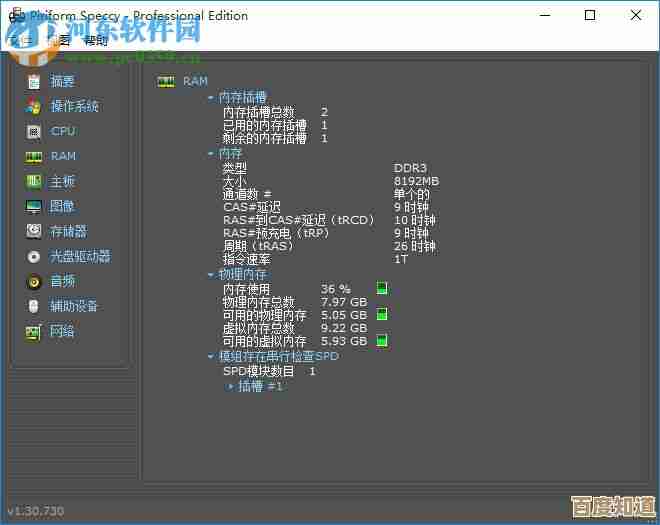Click the green gauge beside 36 % memory usage

point(382,288)
